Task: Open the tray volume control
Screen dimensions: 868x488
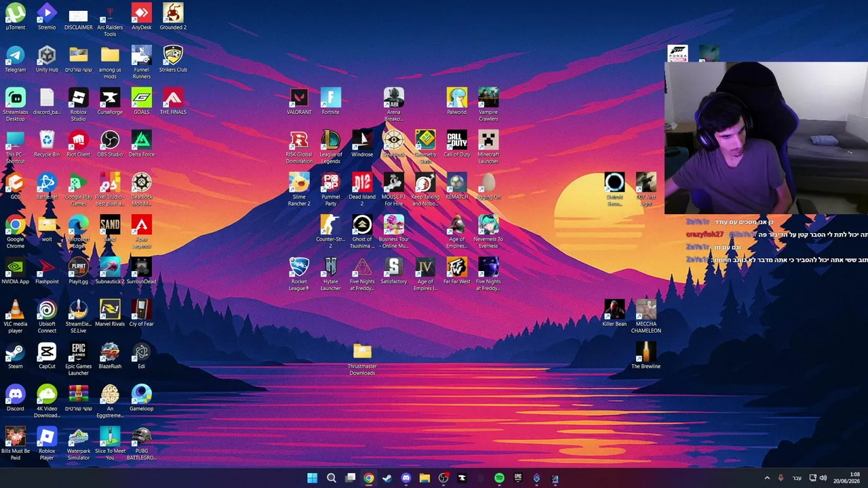Action: click(823, 479)
